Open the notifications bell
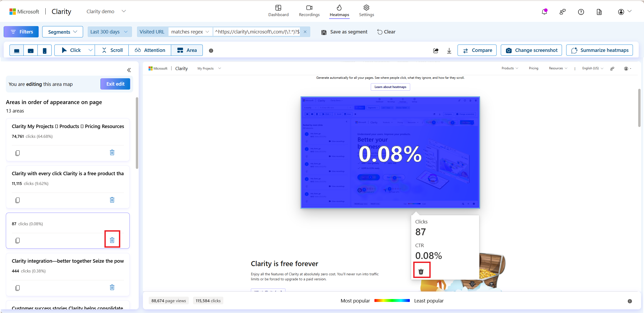Image resolution: width=644 pixels, height=313 pixels. tap(544, 12)
